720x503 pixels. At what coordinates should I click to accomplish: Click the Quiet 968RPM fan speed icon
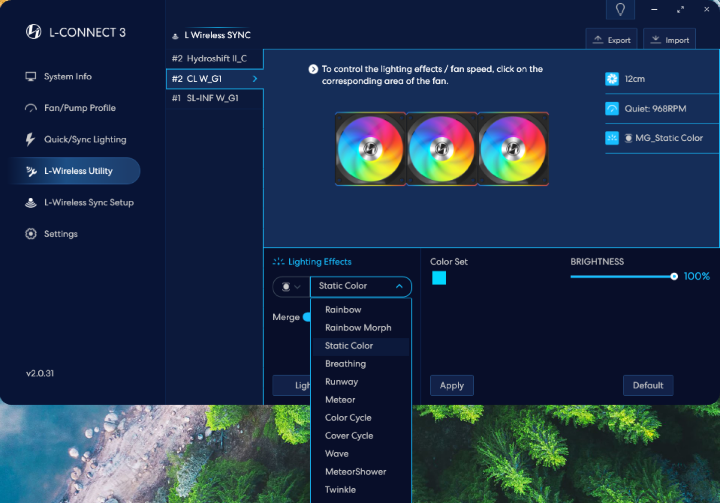click(612, 108)
